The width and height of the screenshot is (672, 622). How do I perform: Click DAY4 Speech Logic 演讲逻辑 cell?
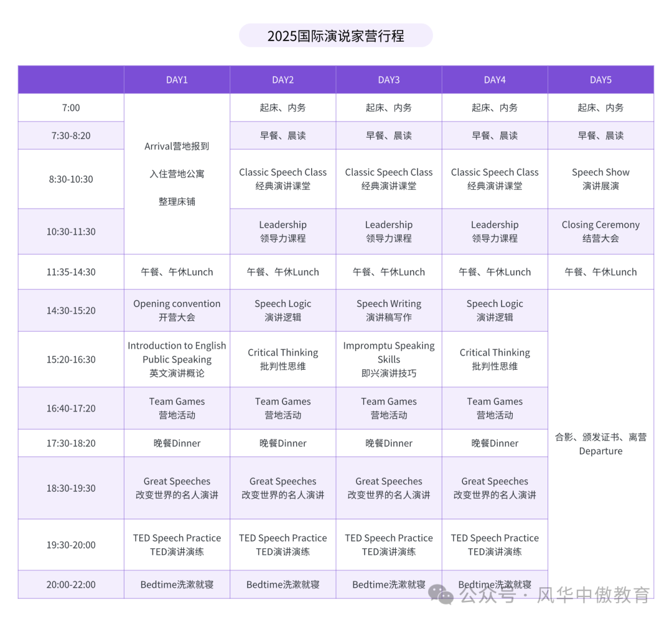495,311
